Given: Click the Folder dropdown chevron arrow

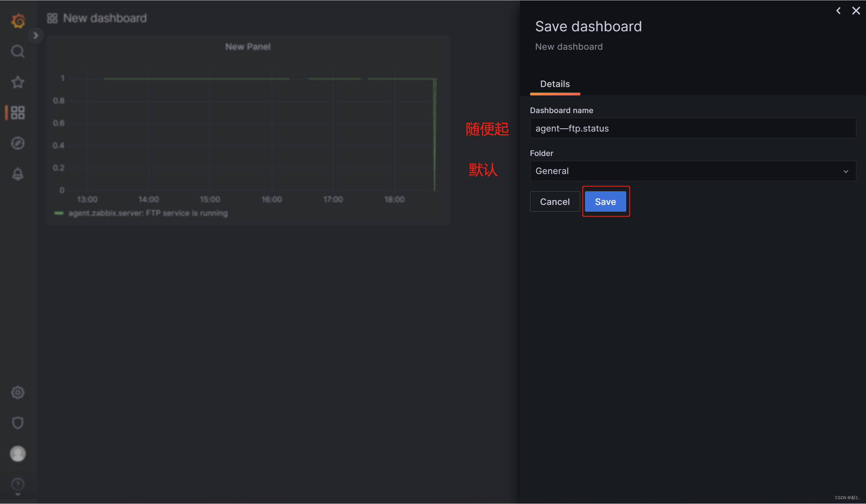Looking at the screenshot, I should tap(846, 172).
